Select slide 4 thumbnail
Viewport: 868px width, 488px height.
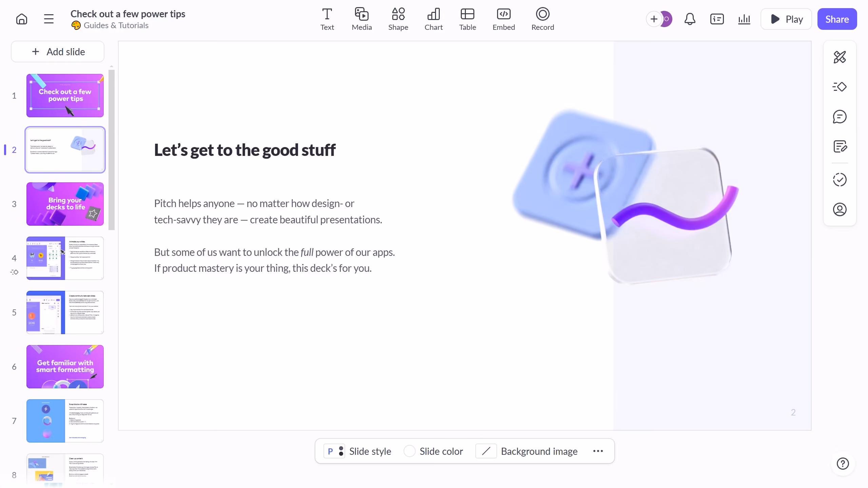65,258
